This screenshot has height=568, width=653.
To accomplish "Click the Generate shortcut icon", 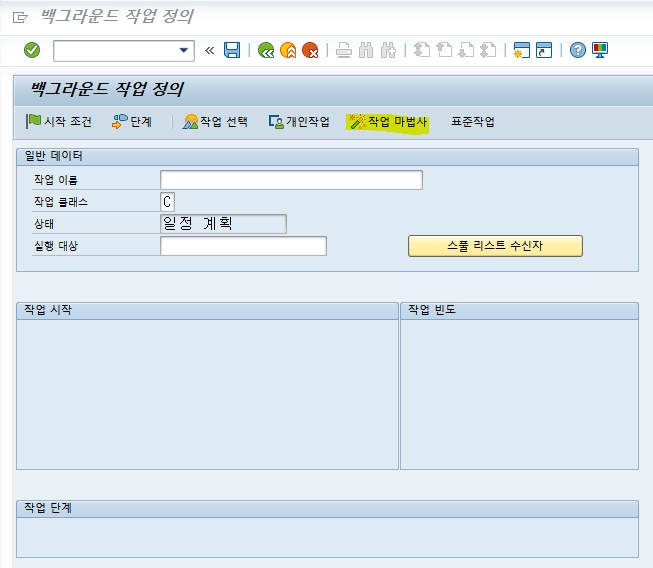I will tap(544, 50).
